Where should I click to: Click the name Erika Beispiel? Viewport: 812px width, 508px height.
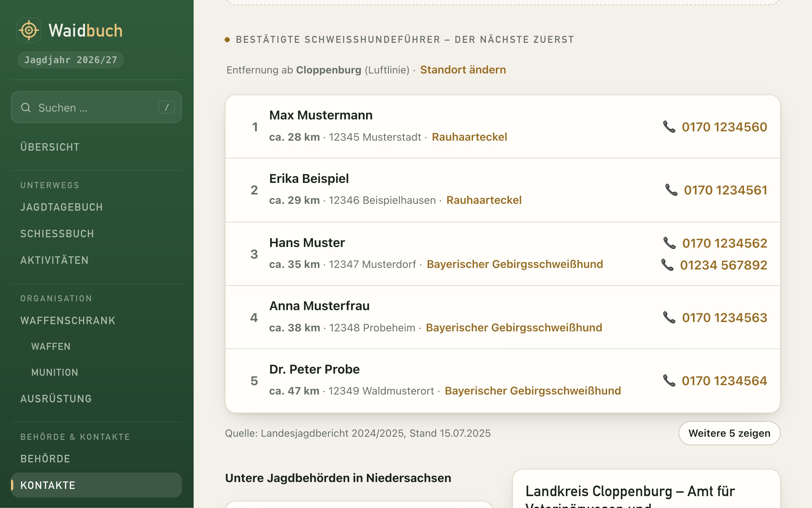coord(309,179)
